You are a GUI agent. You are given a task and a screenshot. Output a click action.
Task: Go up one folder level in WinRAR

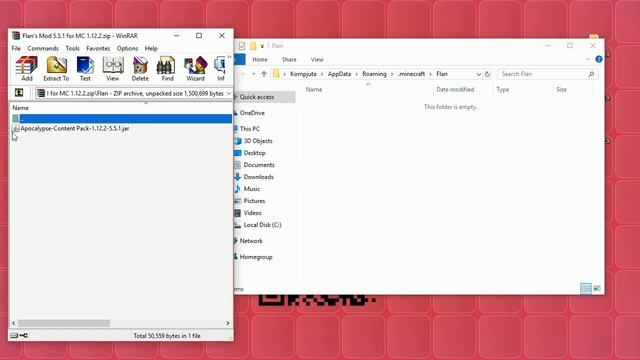pos(19,93)
